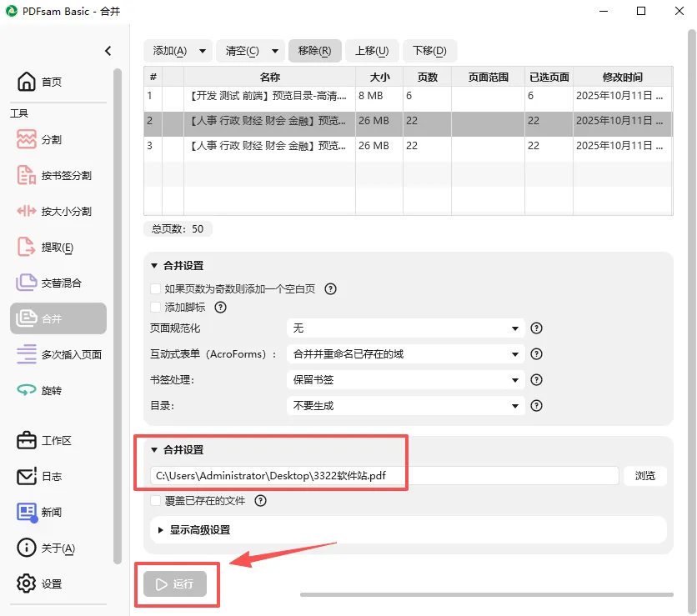Sort table by 大小 column header

(379, 77)
